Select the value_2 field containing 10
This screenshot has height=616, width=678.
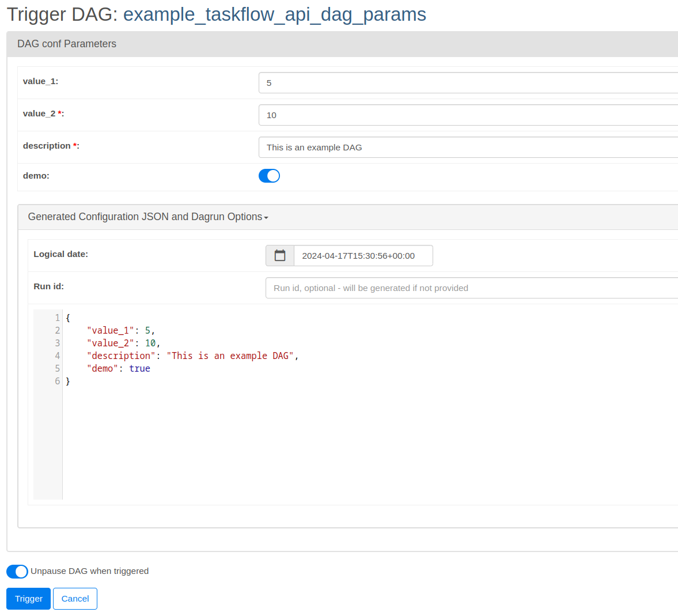403,115
